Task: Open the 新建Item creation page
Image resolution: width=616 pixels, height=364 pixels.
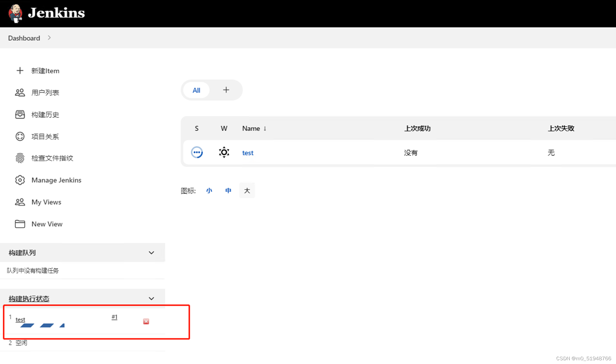Action: click(x=45, y=71)
